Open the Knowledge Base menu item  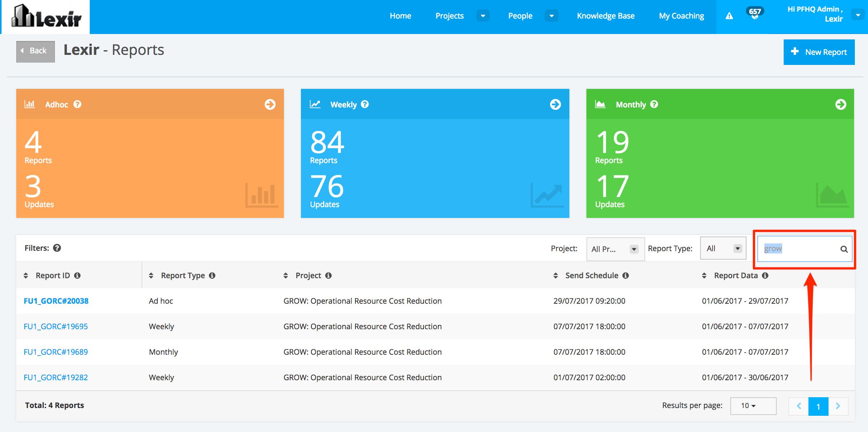[605, 16]
